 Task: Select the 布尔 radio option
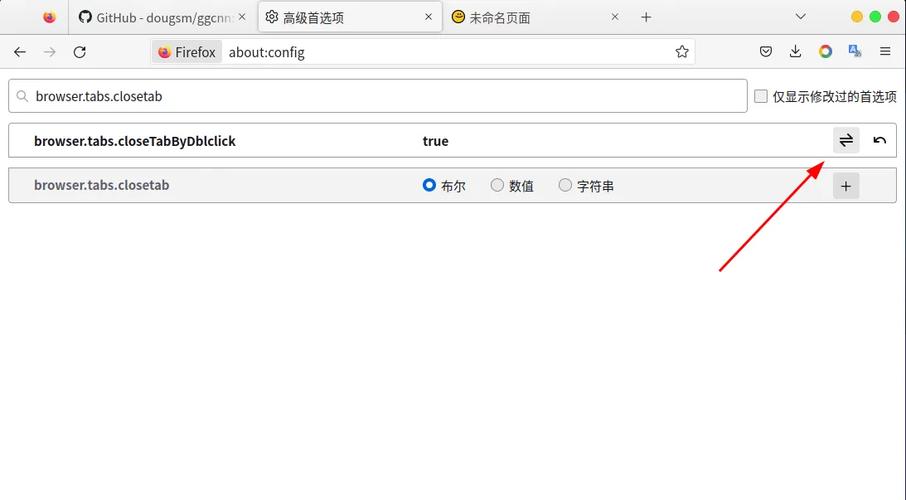[x=429, y=185]
